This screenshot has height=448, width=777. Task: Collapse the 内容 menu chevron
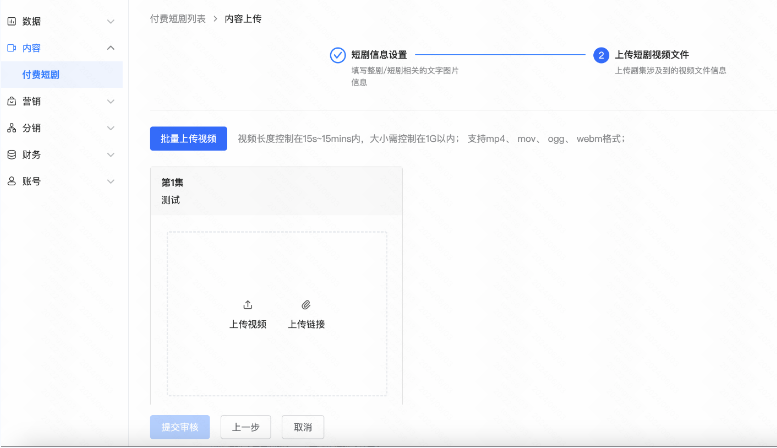click(x=111, y=48)
